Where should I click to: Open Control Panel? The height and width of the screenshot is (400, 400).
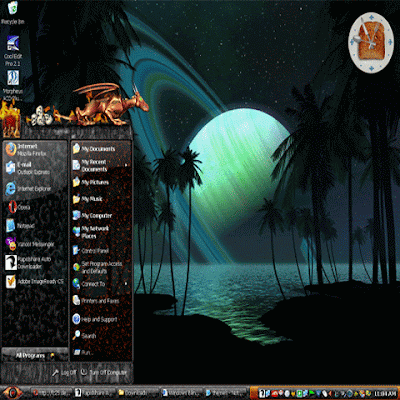pos(101,250)
